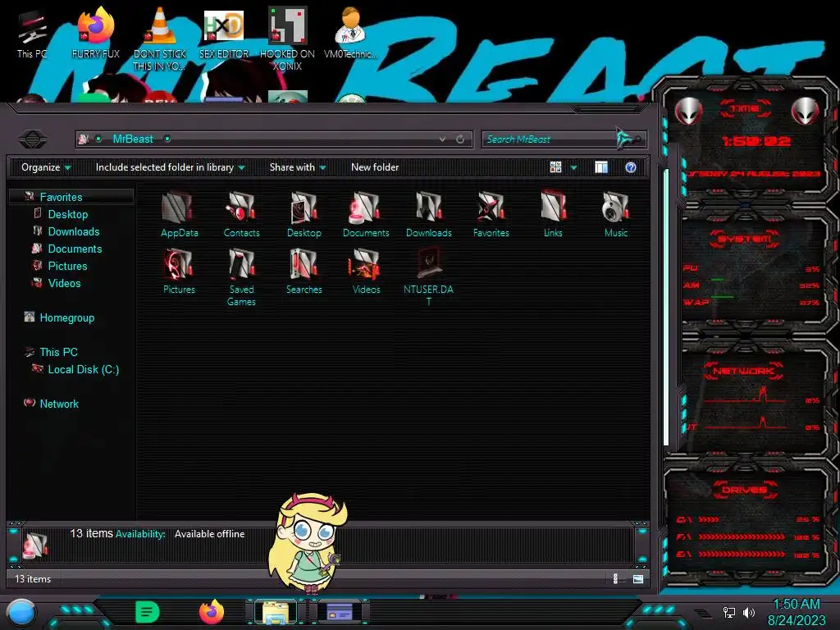Open HOOKED ON XONIX desktop shortcut

tap(288, 39)
